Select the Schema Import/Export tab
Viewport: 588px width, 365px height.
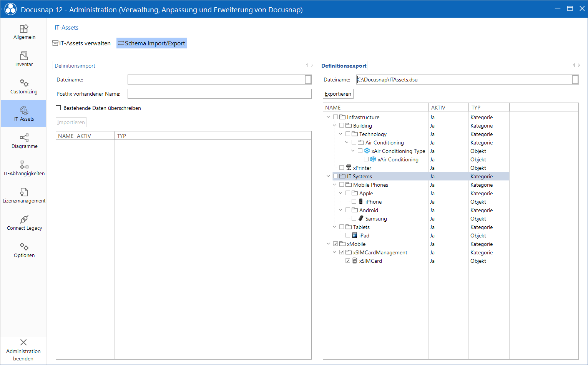151,43
